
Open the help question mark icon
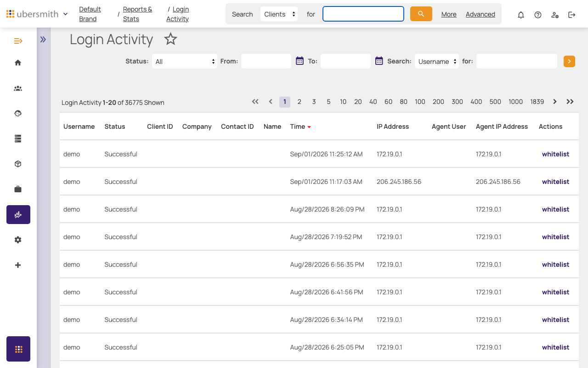[x=538, y=15]
